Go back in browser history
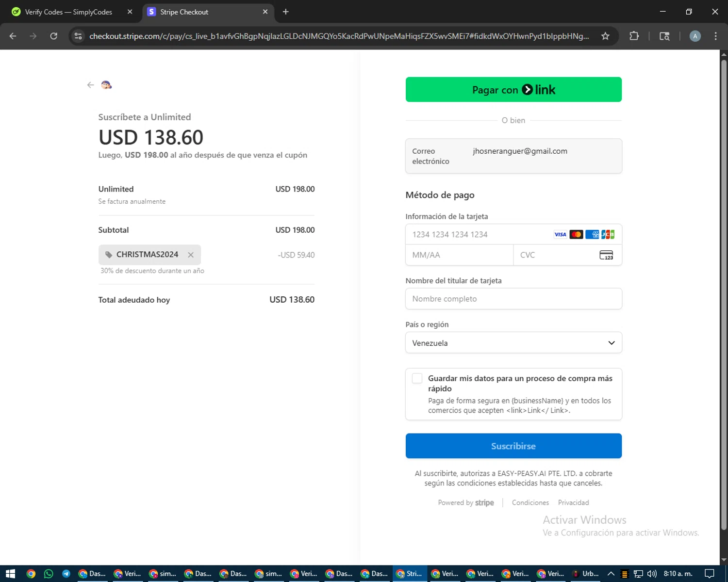This screenshot has height=582, width=728. (13, 36)
